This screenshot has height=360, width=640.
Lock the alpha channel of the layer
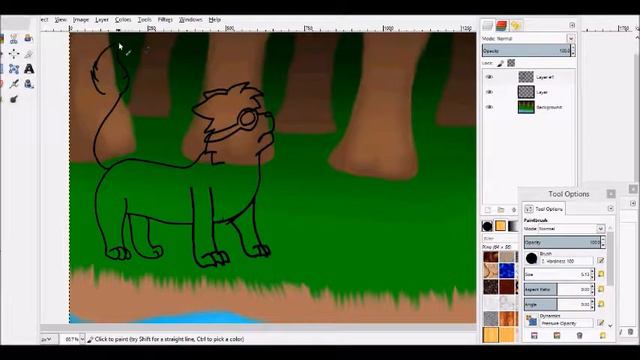[x=511, y=63]
